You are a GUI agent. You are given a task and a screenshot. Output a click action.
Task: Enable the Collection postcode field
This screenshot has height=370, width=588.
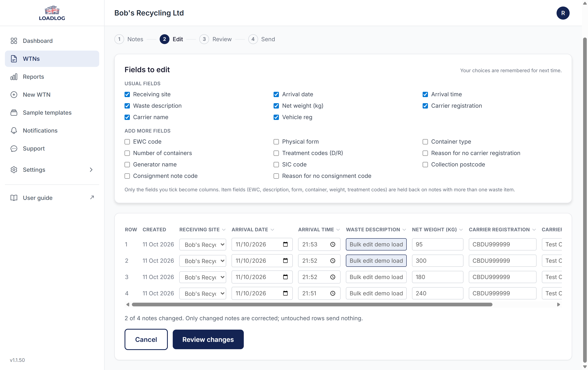pyautogui.click(x=425, y=165)
